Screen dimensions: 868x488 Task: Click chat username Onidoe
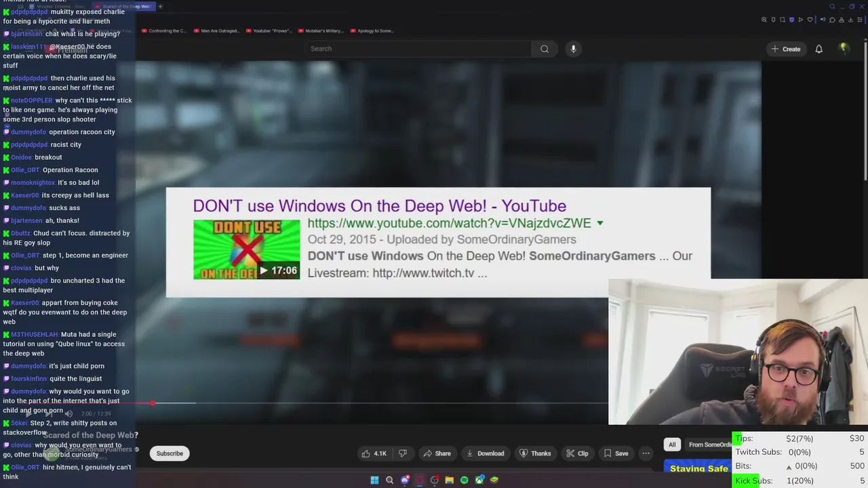pos(22,157)
